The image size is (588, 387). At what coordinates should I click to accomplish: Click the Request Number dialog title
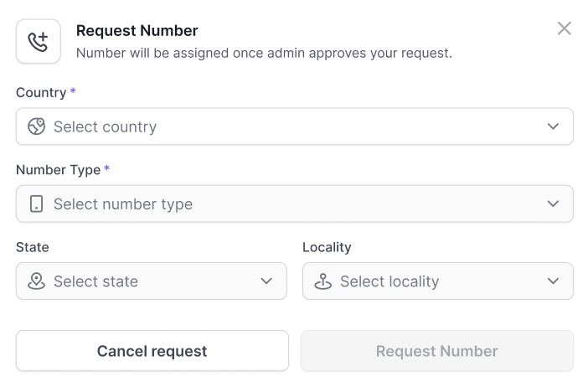137,31
